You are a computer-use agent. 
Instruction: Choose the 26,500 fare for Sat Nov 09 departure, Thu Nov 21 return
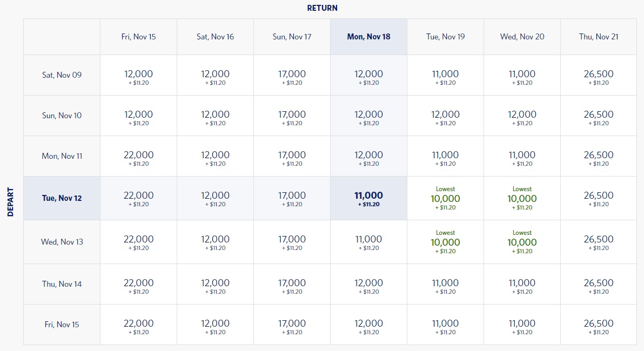click(599, 76)
